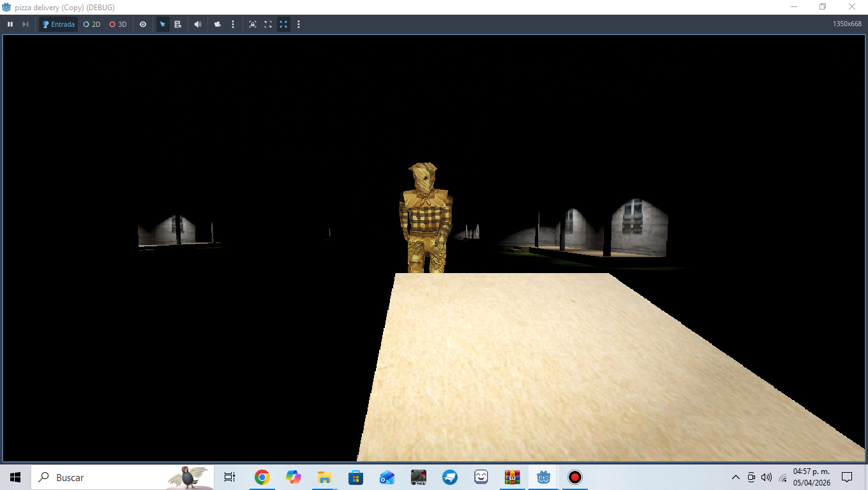
Task: Restore down the pizza delivery window
Action: click(x=823, y=7)
